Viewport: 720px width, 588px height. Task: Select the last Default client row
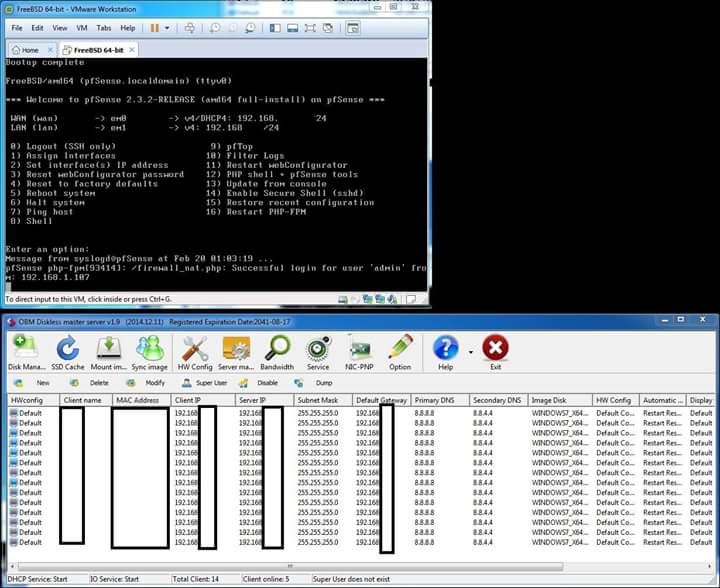360,543
